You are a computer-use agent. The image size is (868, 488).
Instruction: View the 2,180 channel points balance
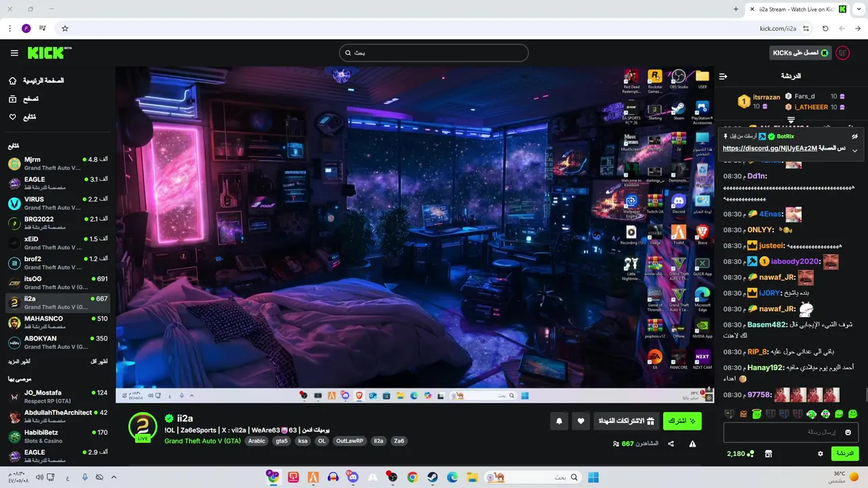tap(741, 453)
